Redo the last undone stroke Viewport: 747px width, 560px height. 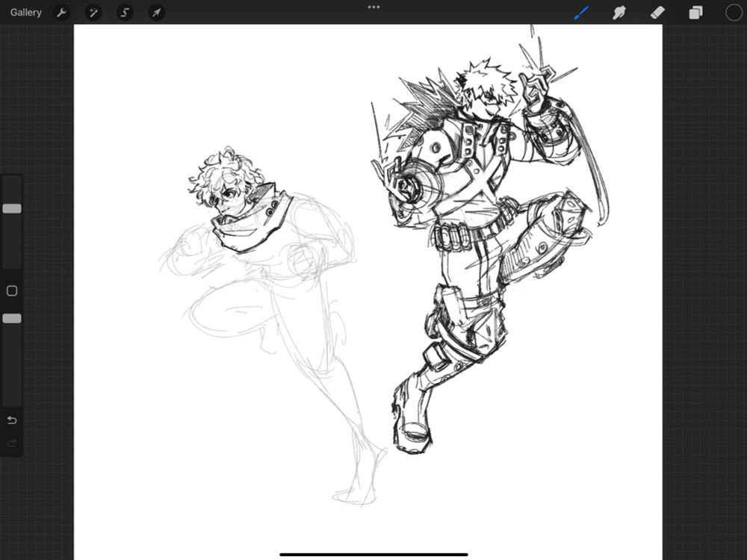(x=12, y=444)
